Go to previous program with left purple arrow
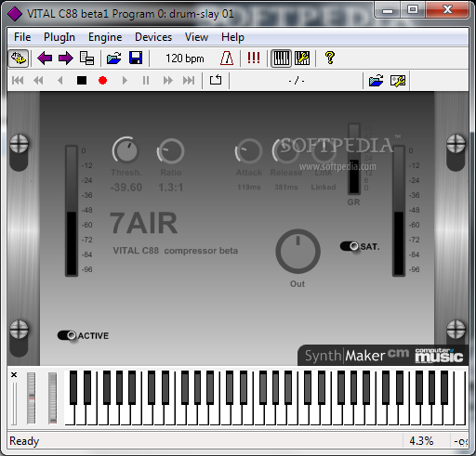This screenshot has width=476, height=456. coord(45,59)
